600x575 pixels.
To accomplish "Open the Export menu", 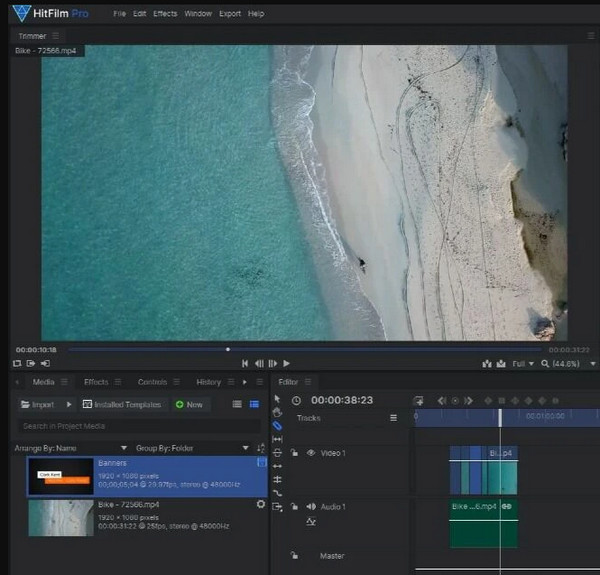I will coord(230,13).
